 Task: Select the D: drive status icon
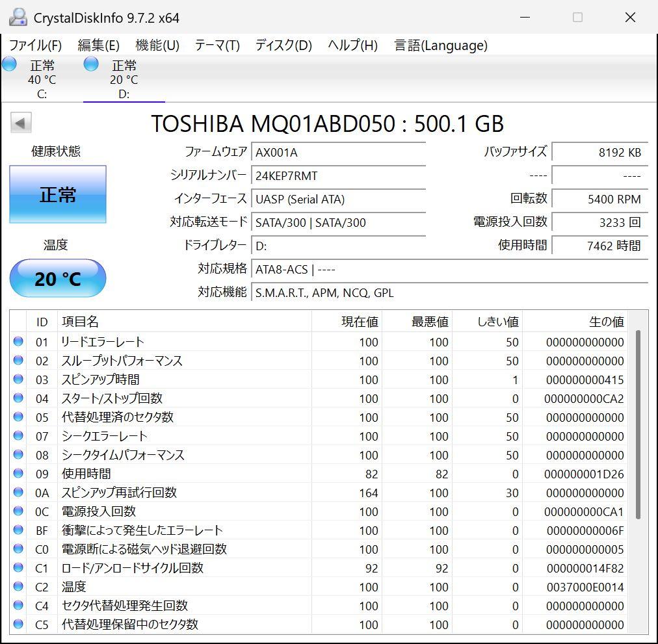[x=92, y=64]
